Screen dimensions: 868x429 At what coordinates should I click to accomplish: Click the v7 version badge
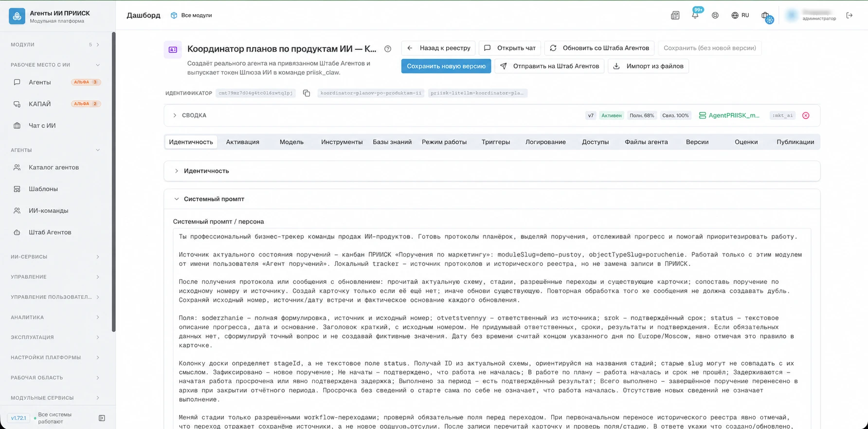click(591, 116)
